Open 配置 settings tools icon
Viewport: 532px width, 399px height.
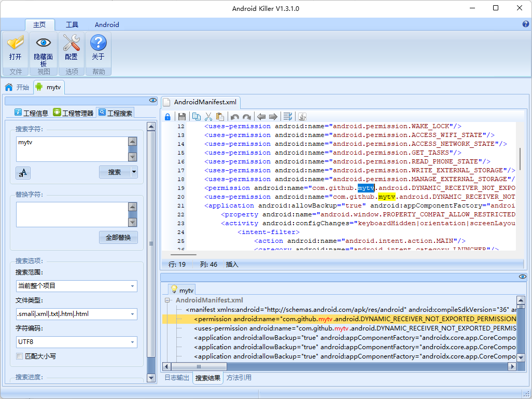click(71, 43)
